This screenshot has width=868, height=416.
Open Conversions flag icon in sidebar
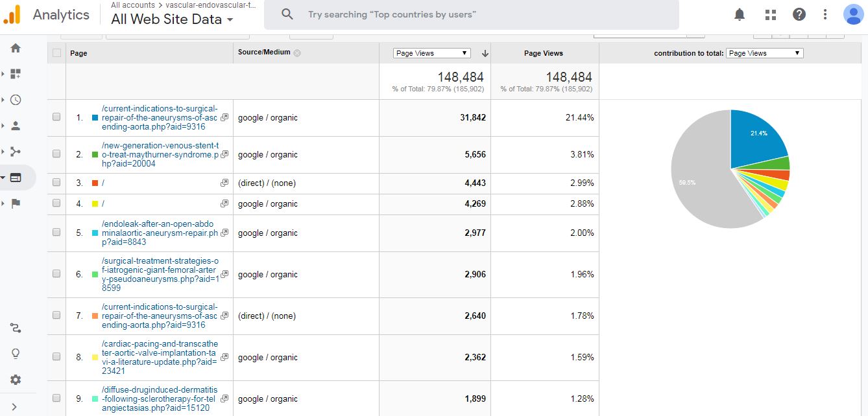point(16,203)
